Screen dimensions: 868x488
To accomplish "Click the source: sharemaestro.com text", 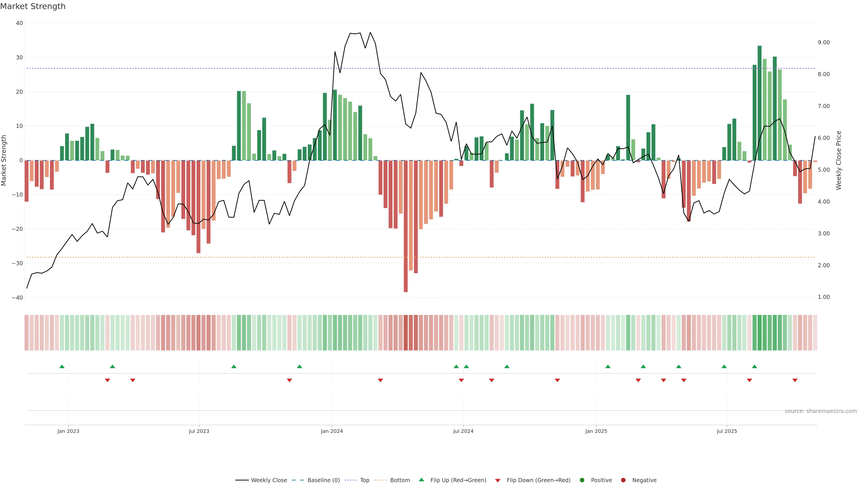I will point(821,411).
